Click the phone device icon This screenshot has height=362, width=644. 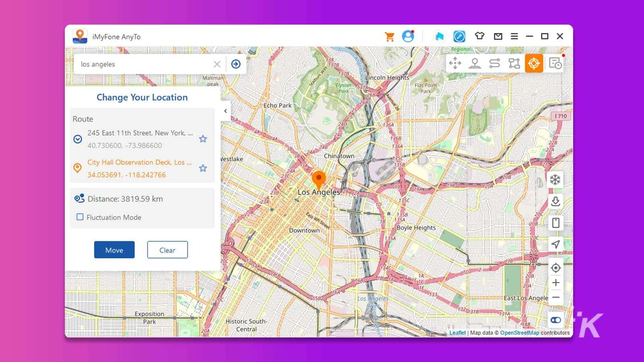[555, 222]
